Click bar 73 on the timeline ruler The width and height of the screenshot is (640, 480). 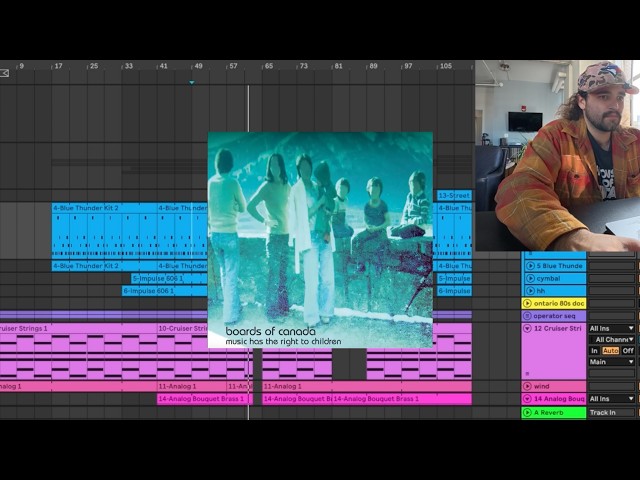(x=304, y=66)
